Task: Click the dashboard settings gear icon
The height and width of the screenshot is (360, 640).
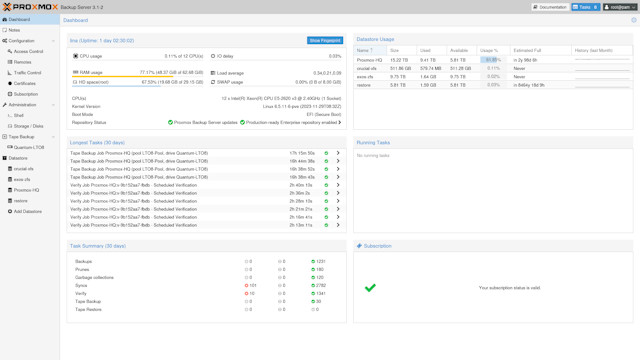Action: pos(634,20)
